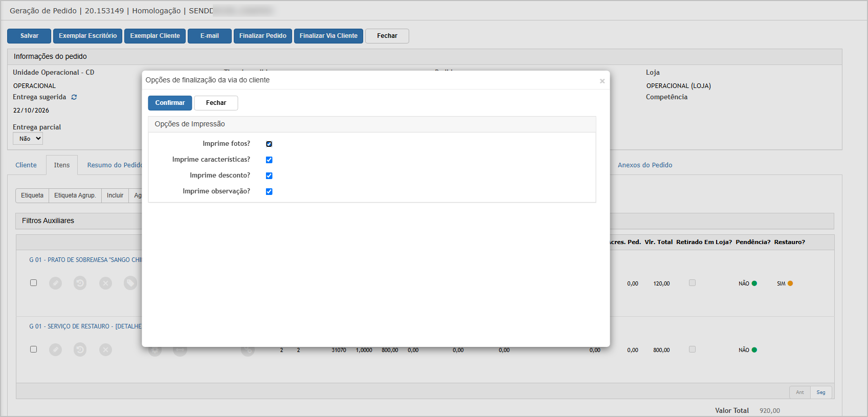Switch to the Cliente tab

point(26,165)
